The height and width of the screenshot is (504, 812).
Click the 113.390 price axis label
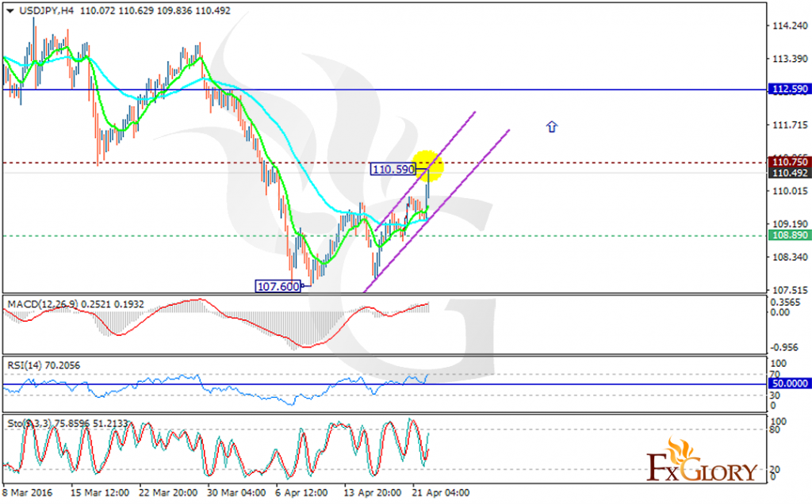click(790, 59)
